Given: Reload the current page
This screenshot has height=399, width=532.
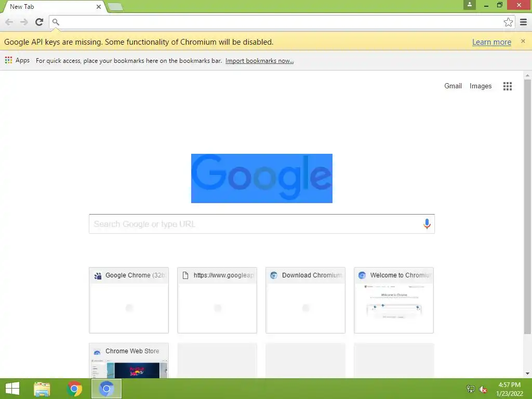Looking at the screenshot, I should [x=39, y=22].
